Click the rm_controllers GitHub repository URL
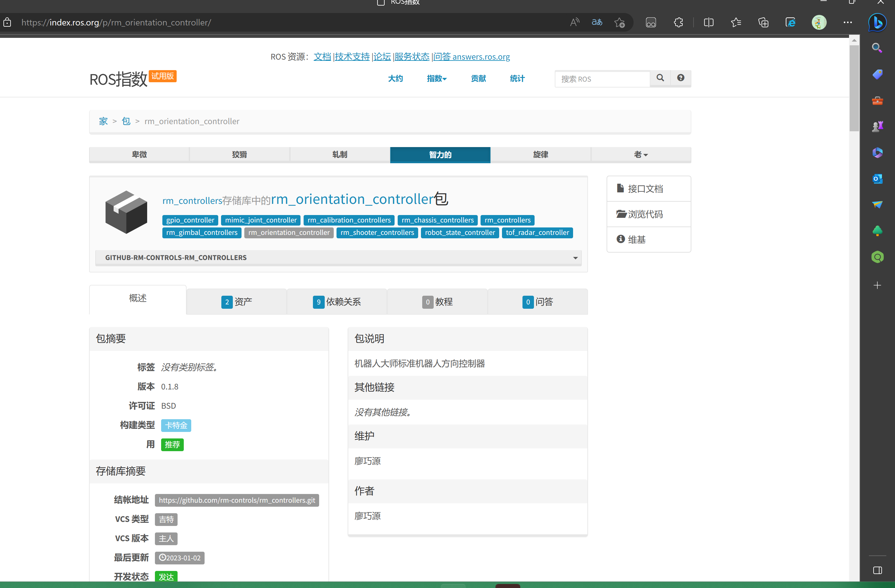895x588 pixels. pos(237,500)
